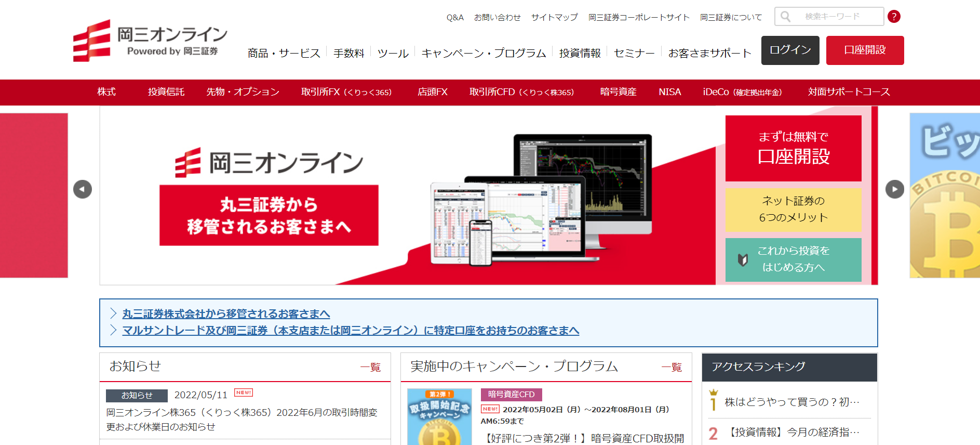The height and width of the screenshot is (445, 980).
Task: Open お知らせ 一覧 link
Action: (370, 368)
